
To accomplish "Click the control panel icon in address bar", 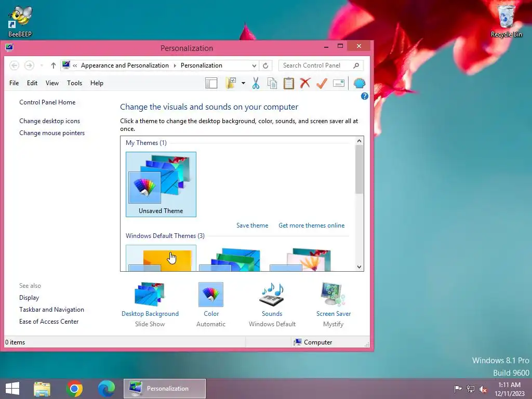I will coord(66,65).
